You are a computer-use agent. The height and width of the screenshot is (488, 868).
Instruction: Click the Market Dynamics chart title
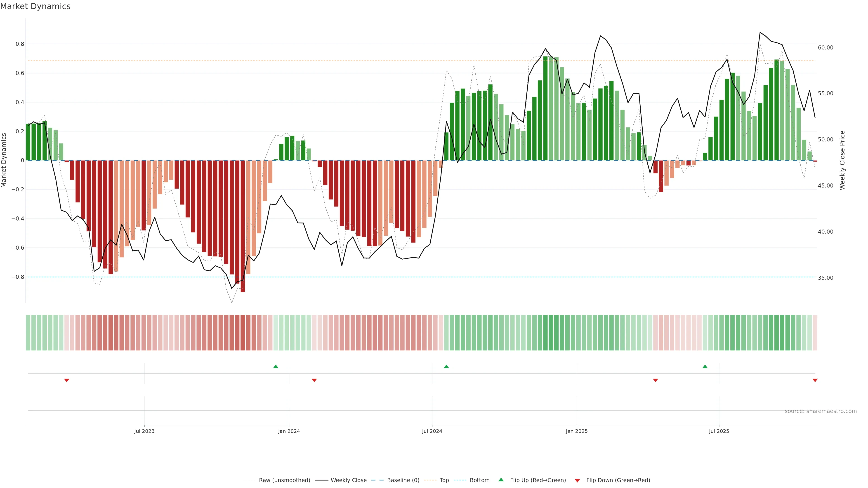coord(35,6)
